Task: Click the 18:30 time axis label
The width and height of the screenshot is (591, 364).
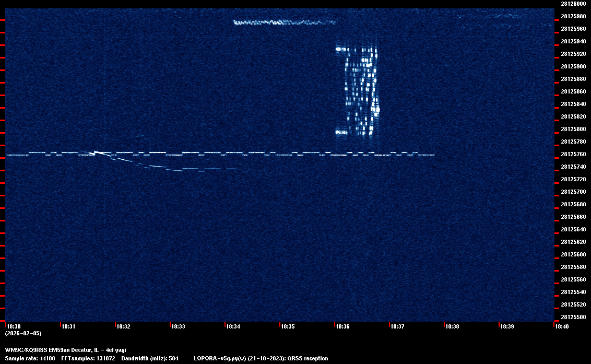Action: point(13,326)
